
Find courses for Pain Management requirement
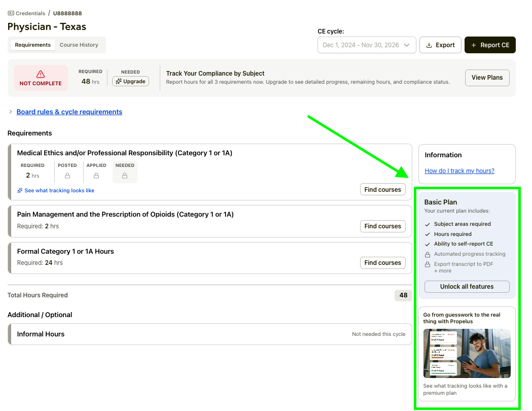(382, 226)
